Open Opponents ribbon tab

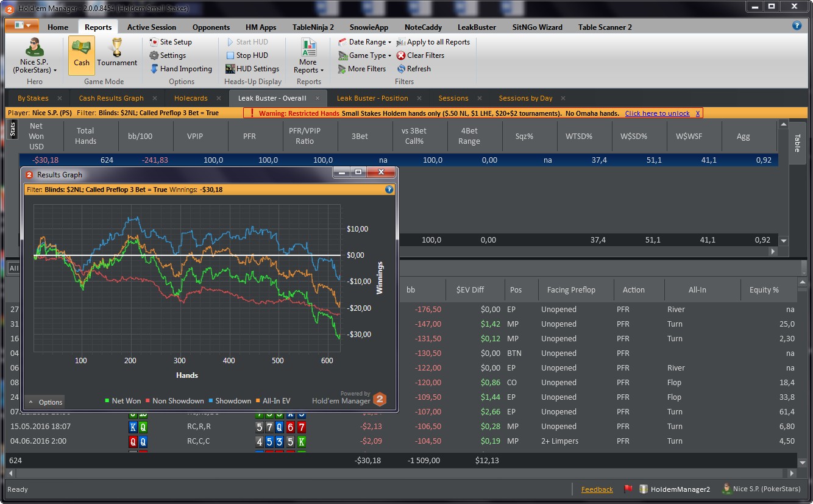click(211, 27)
